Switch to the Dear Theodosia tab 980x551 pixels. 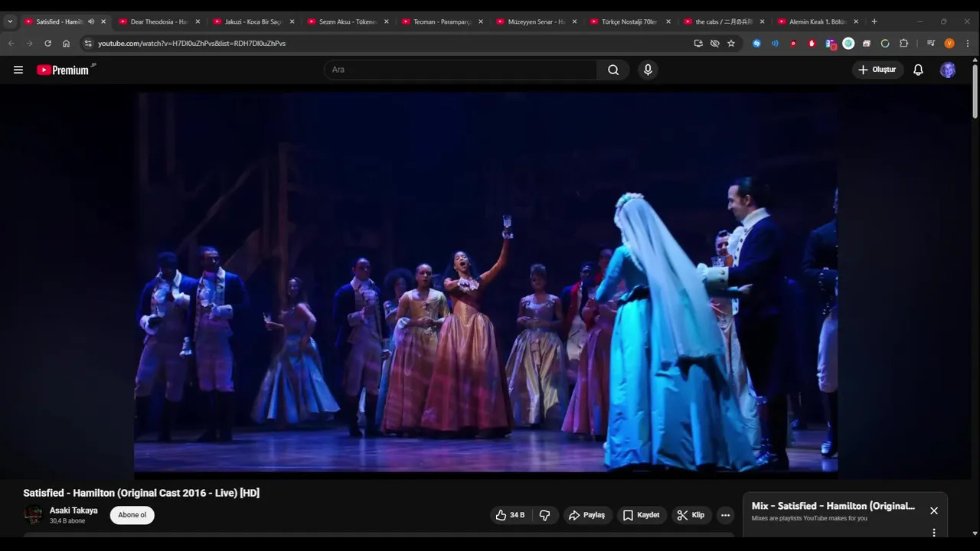pyautogui.click(x=158, y=21)
